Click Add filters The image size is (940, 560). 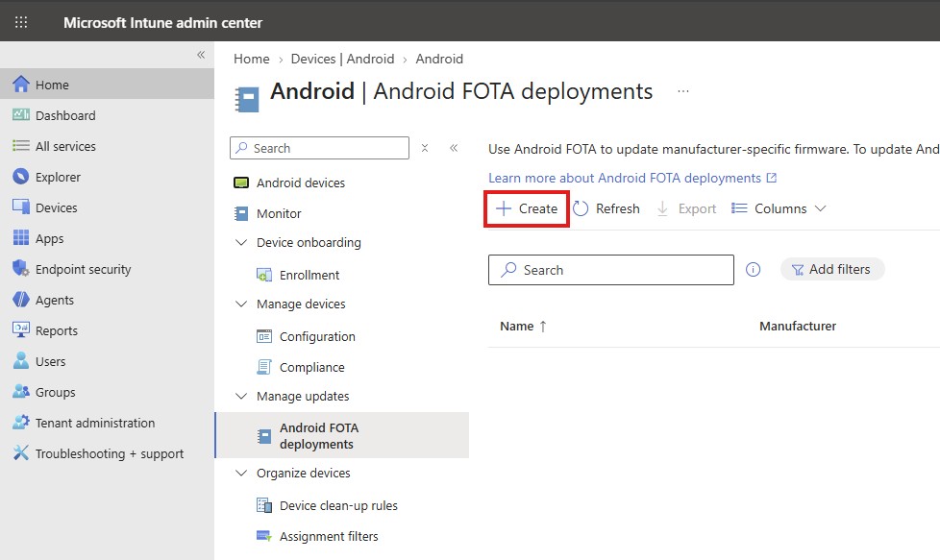pyautogui.click(x=832, y=270)
